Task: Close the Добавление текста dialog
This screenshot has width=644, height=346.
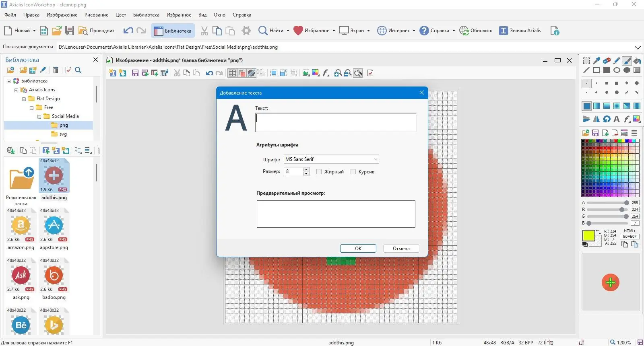Action: tap(422, 93)
